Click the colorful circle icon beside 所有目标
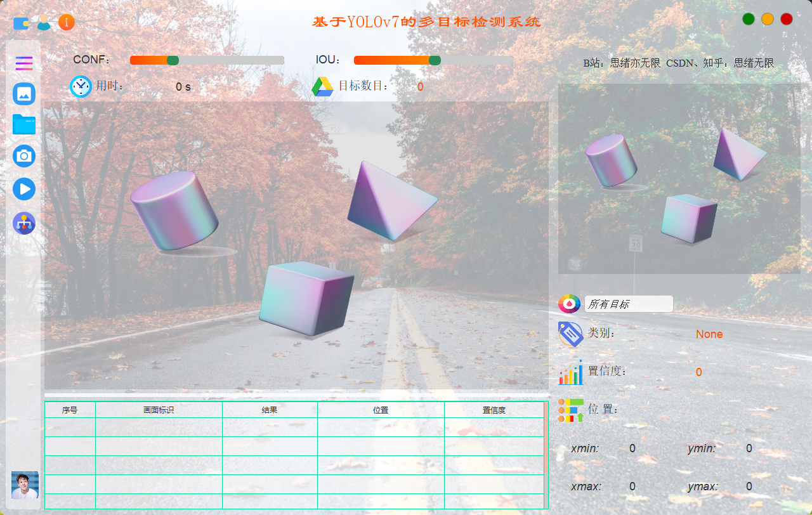This screenshot has width=812, height=515. (569, 304)
